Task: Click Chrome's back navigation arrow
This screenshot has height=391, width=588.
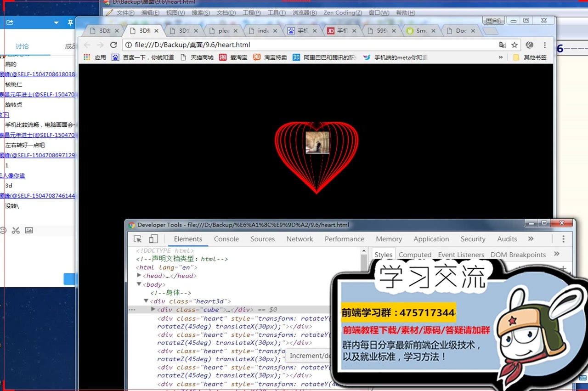Action: point(87,45)
